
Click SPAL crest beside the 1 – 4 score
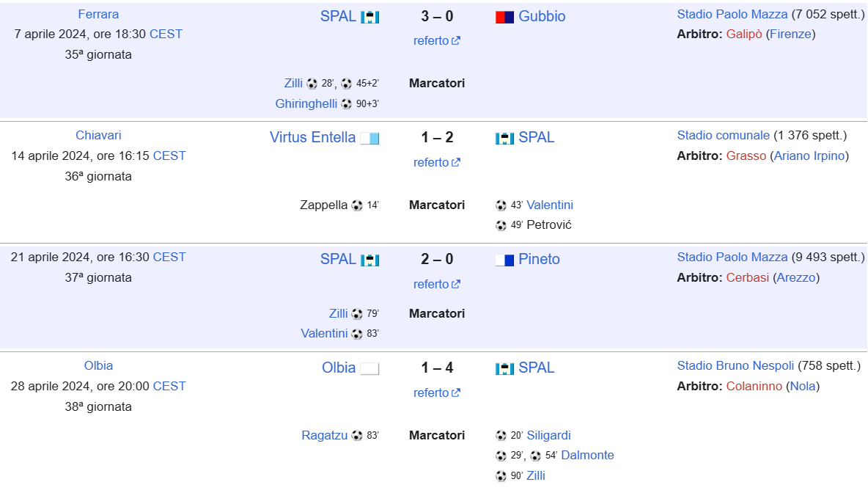[x=504, y=369]
